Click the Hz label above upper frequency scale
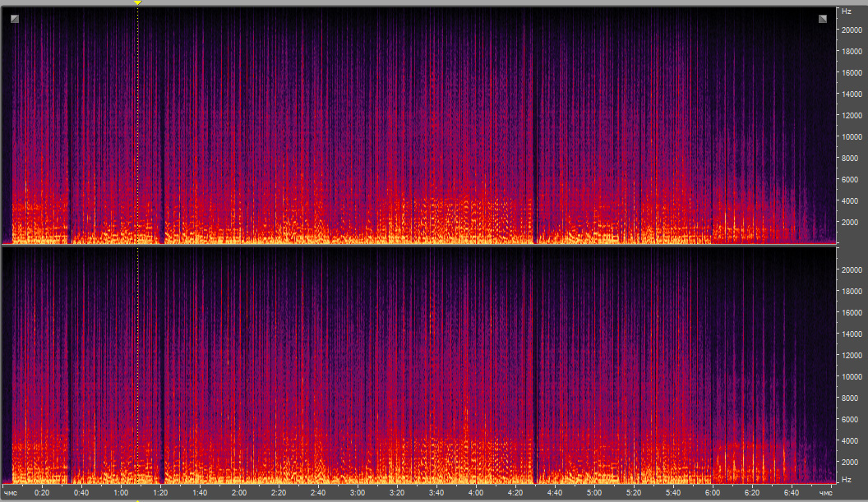This screenshot has width=868, height=502. click(846, 12)
